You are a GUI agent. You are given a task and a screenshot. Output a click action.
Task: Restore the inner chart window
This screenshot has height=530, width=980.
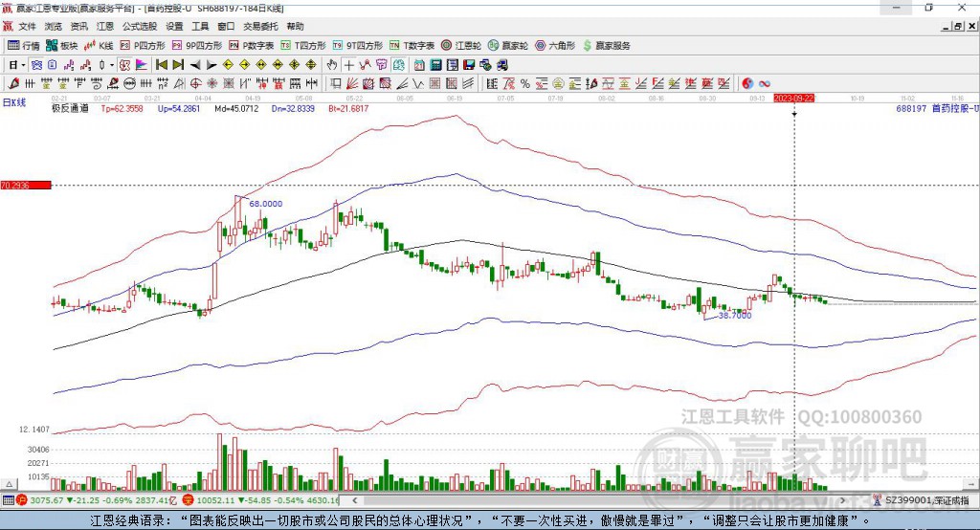point(958,26)
